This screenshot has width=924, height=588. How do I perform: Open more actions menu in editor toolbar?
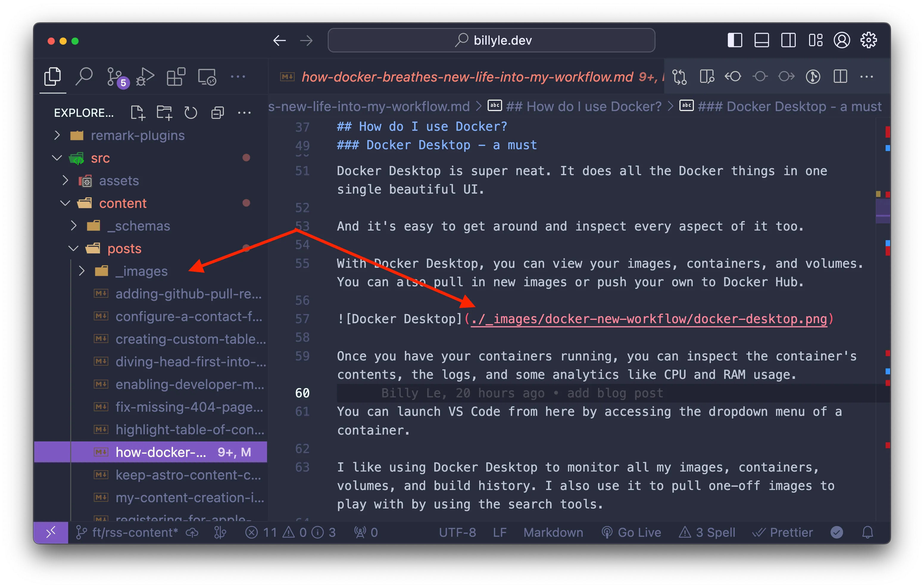[x=867, y=77]
